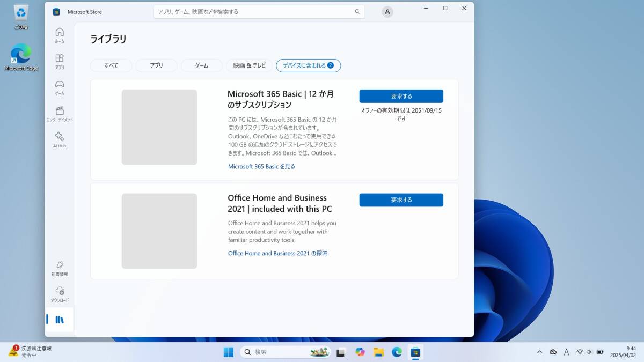
Task: Minimize the Microsoft Store window
Action: click(x=426, y=8)
